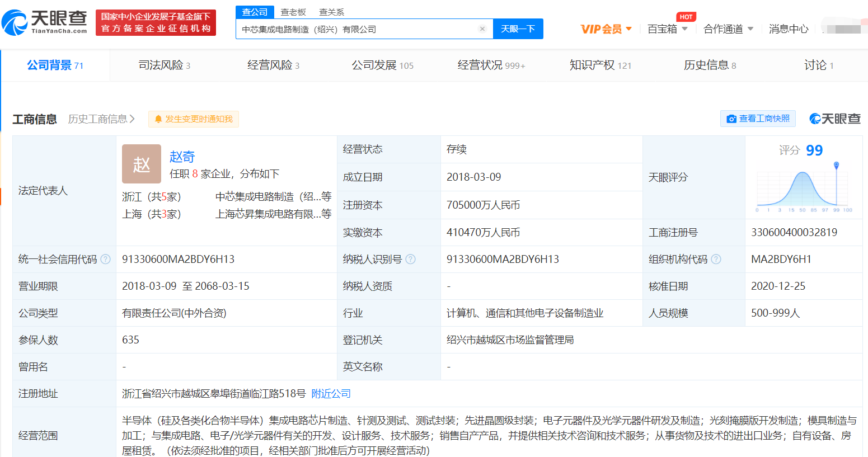Click the 国家中小企业发展子基金旗下 red badge
The height and width of the screenshot is (457, 868).
coord(156,22)
